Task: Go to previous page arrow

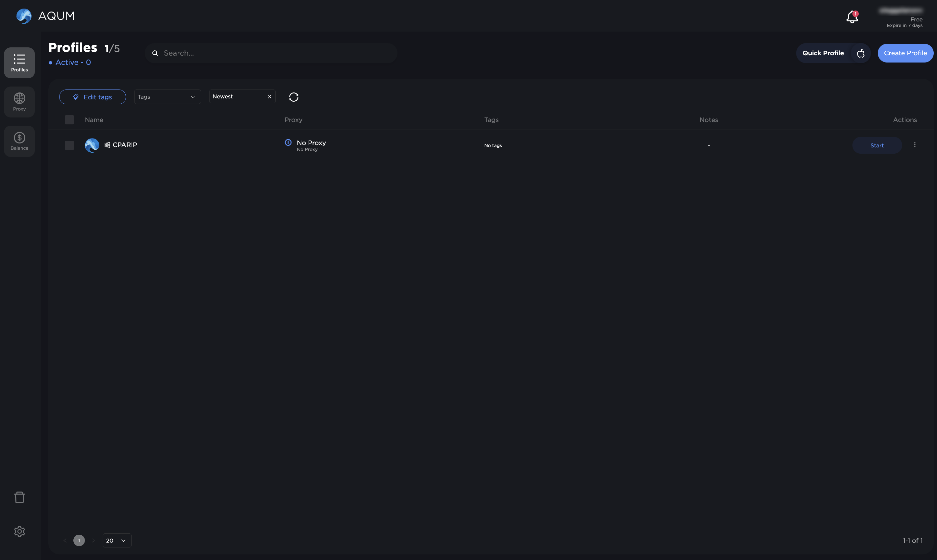Action: pos(65,540)
